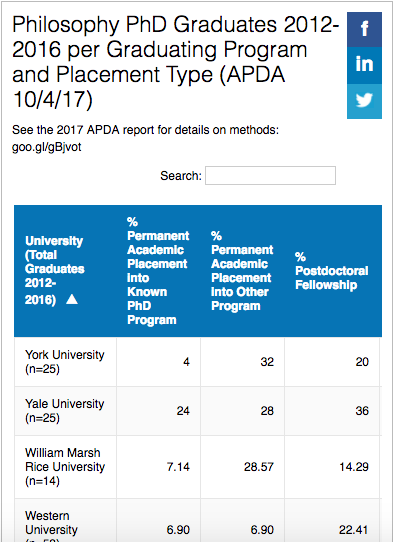The width and height of the screenshot is (393, 542).
Task: Sort by % Permanent Academic Placement Into Known PhD Program
Action: (x=158, y=271)
